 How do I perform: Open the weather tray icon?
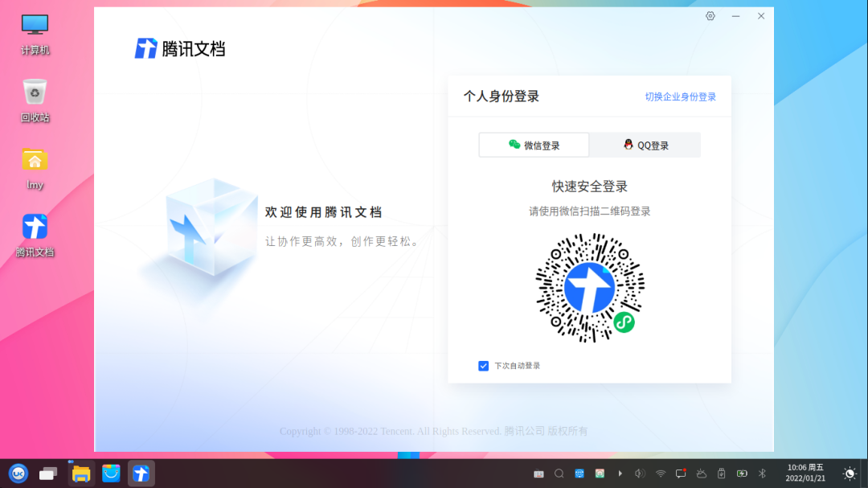(702, 474)
